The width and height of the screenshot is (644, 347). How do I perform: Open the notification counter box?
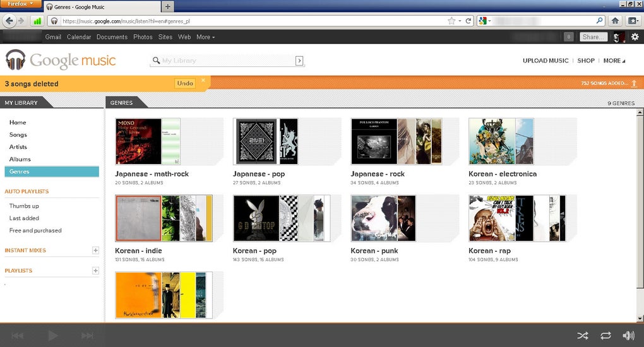point(568,37)
